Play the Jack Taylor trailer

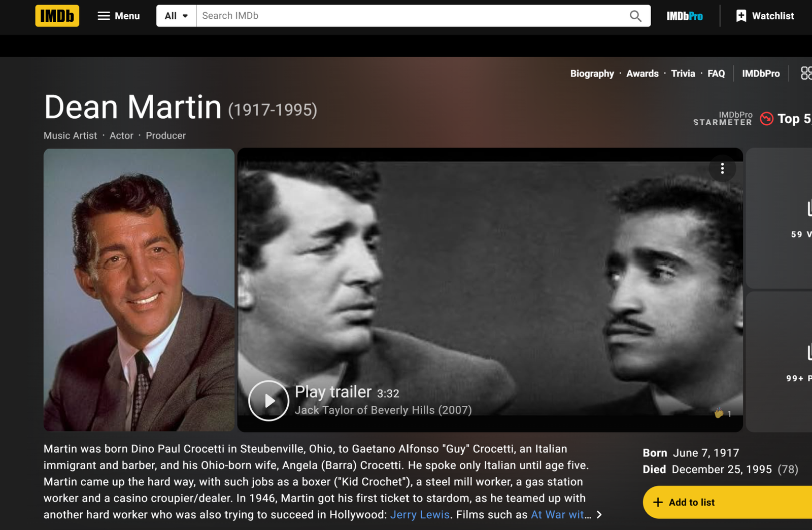[268, 401]
